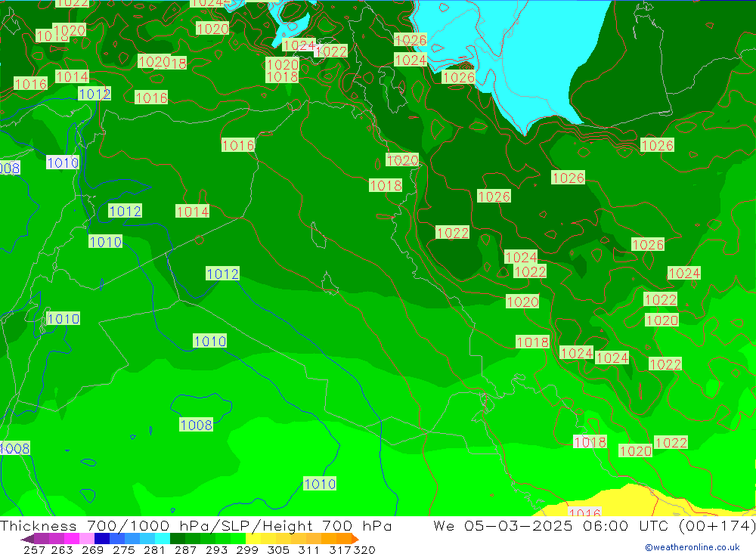The height and width of the screenshot is (554, 756).
Task: Click the merged '102018' pressure label
Action: coord(162,62)
